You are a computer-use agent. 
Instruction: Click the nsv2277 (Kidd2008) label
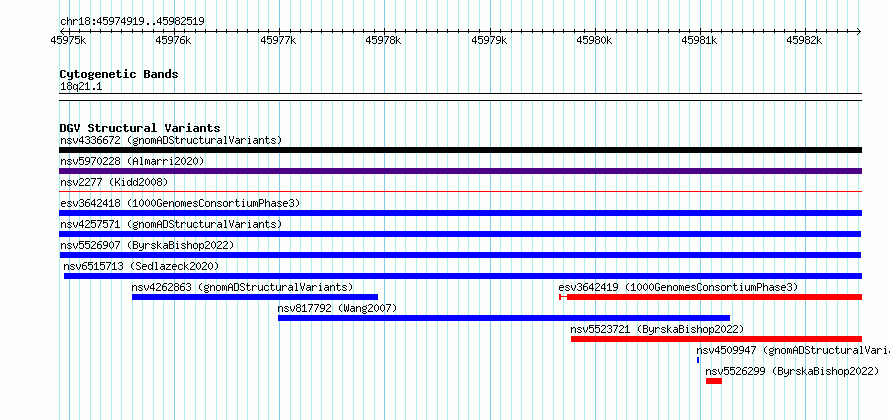[114, 182]
